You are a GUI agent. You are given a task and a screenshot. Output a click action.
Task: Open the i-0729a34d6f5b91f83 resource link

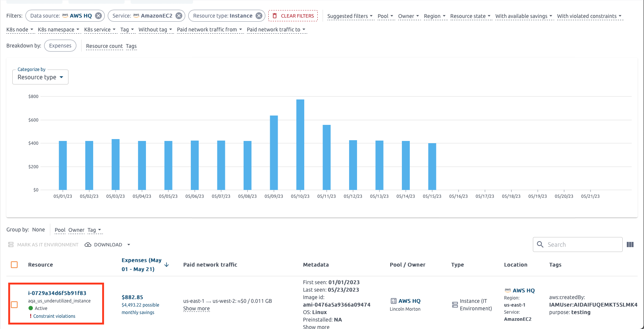(x=57, y=293)
